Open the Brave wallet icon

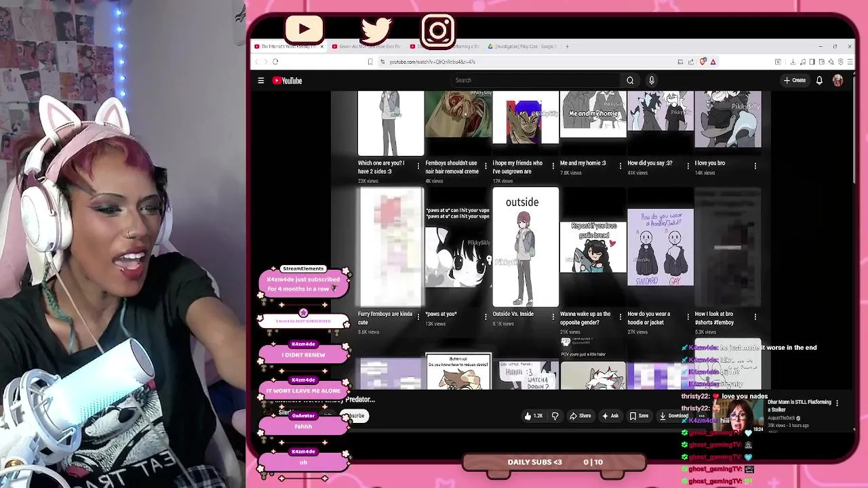pyautogui.click(x=821, y=62)
